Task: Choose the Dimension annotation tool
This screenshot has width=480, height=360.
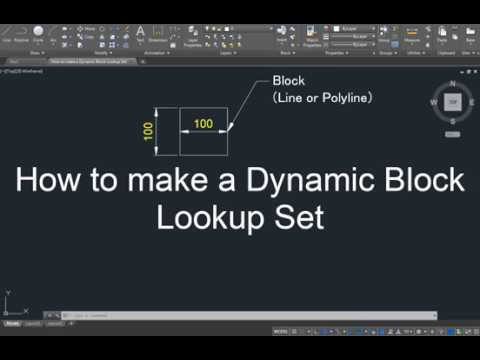Action: (x=157, y=34)
